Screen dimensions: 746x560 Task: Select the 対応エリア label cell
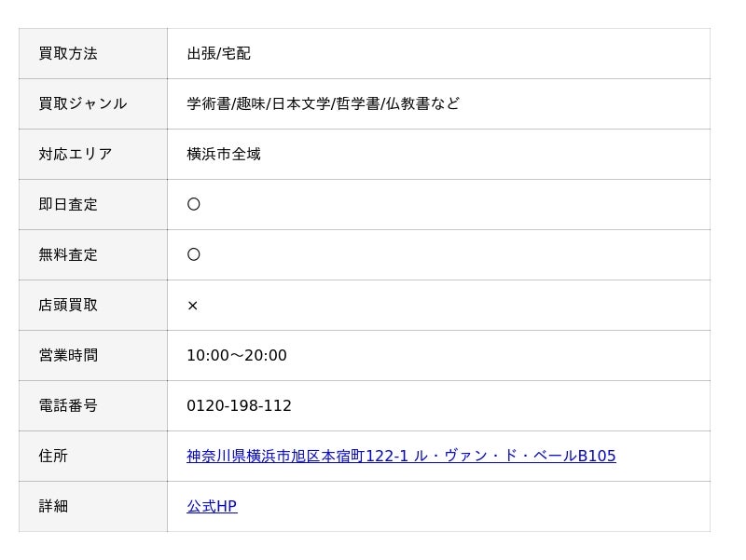click(92, 154)
